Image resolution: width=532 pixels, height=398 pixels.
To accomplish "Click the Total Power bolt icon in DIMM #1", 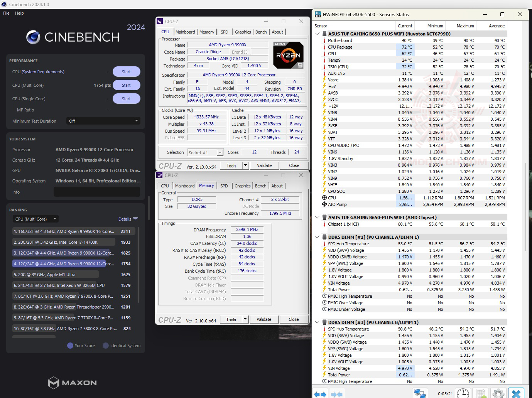I will (x=324, y=290).
